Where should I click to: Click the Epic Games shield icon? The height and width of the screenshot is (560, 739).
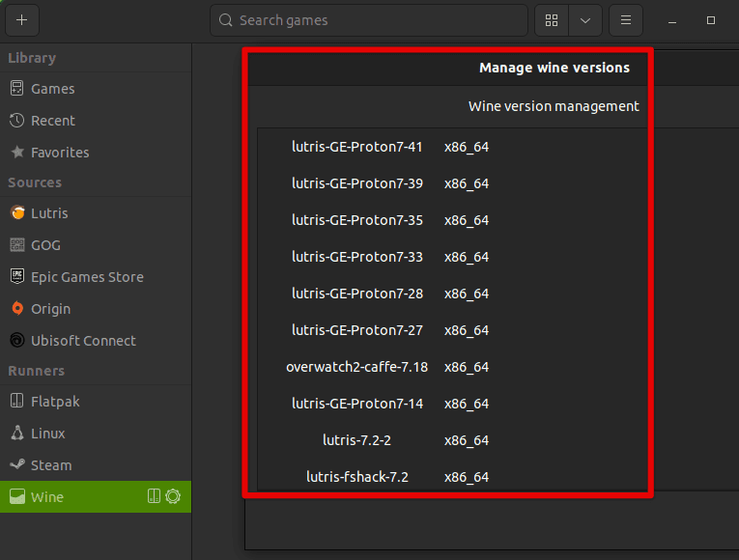point(17,276)
